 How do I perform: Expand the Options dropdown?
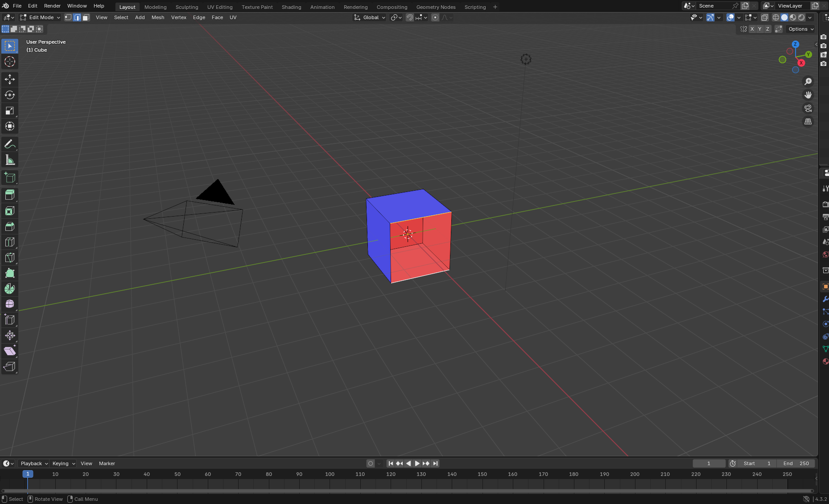tap(801, 29)
